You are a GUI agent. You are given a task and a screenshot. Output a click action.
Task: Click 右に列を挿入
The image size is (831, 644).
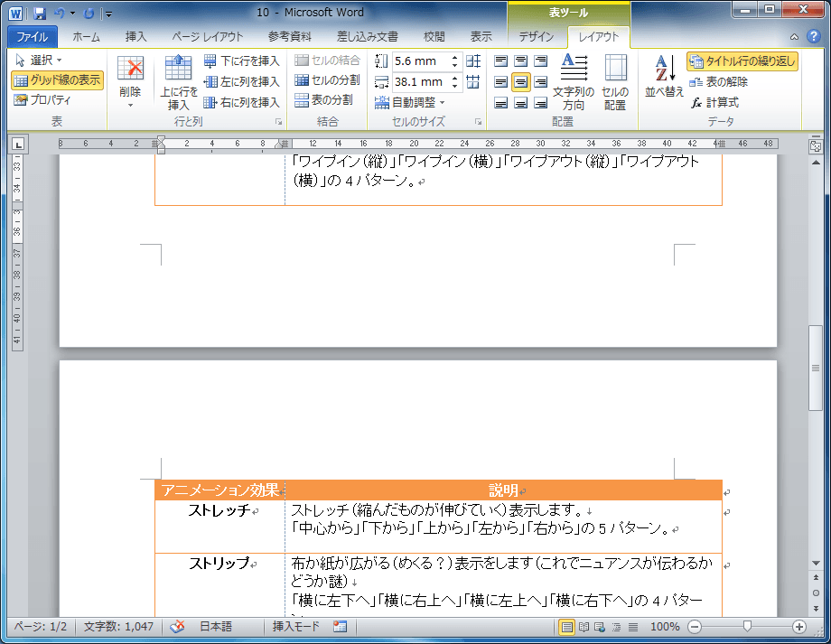(x=242, y=102)
